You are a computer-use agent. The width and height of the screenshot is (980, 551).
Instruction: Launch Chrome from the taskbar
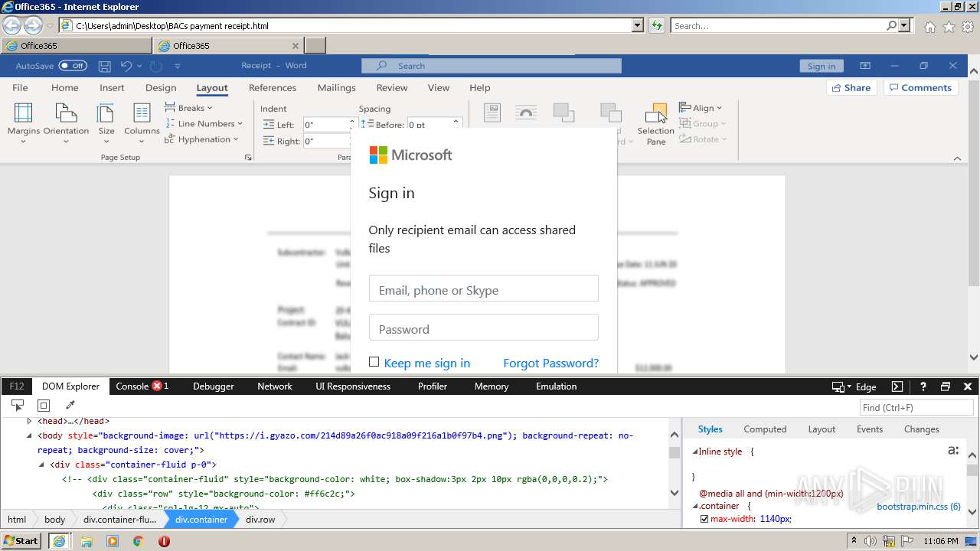pyautogui.click(x=138, y=541)
